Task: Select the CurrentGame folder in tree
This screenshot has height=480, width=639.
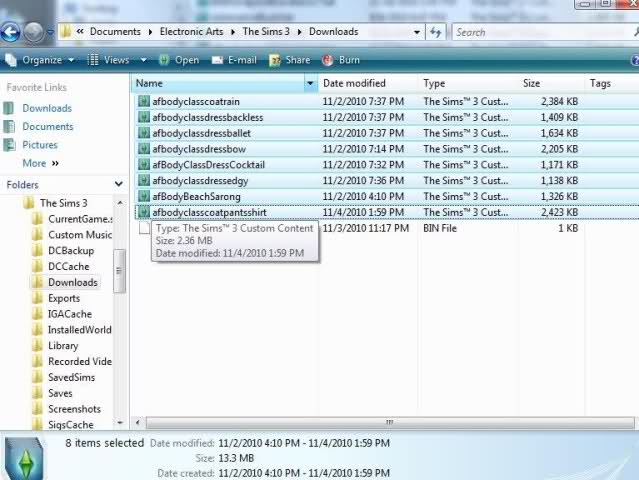Action: [x=80, y=219]
